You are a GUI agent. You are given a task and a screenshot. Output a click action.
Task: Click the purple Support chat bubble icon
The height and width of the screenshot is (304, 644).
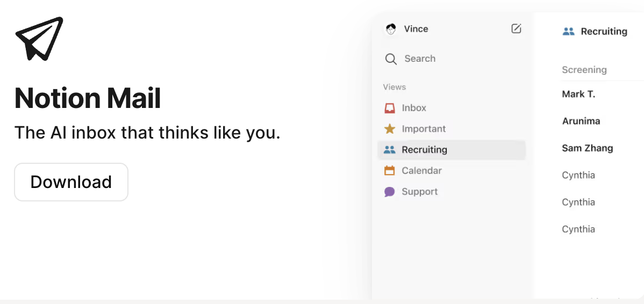(390, 192)
